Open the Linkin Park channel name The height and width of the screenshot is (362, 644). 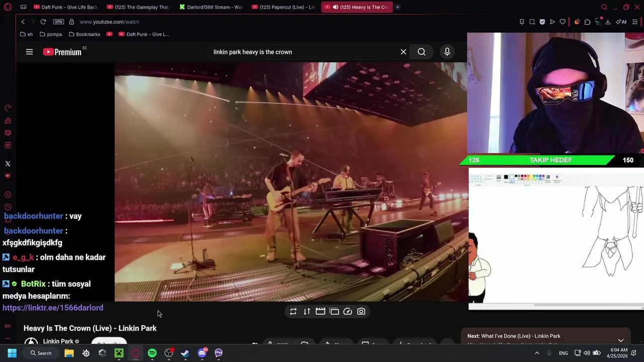tap(58, 341)
